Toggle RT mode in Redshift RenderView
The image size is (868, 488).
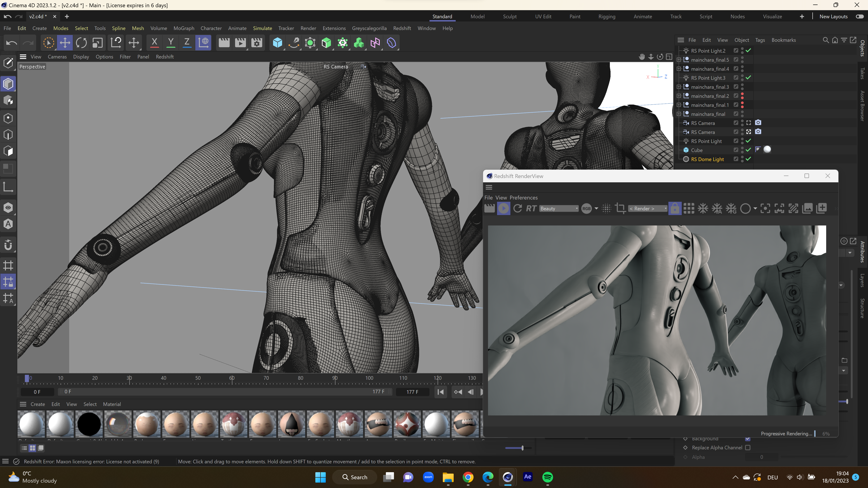[x=531, y=209]
